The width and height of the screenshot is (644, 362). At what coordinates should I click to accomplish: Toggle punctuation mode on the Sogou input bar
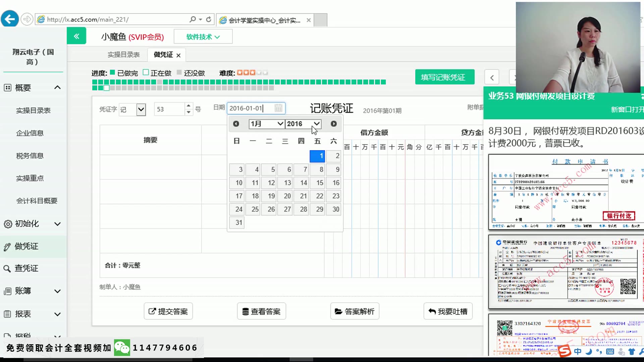pyautogui.click(x=599, y=351)
